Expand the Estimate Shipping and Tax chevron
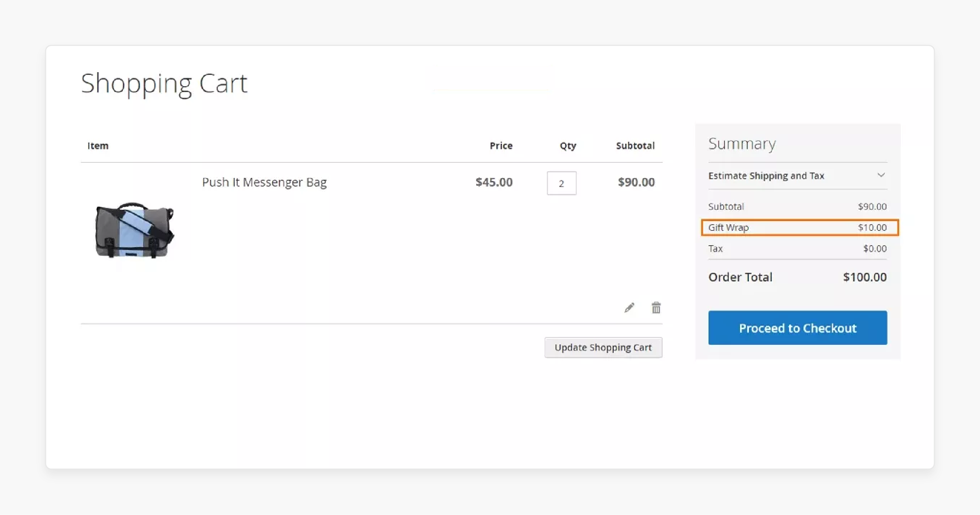980x515 pixels. click(x=881, y=175)
